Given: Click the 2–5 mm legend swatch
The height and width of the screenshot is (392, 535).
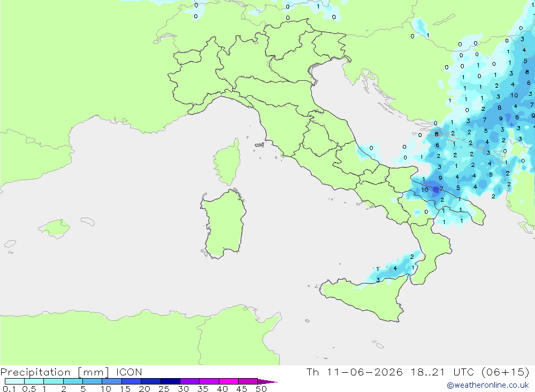Looking at the screenshot, I should click(x=73, y=381).
